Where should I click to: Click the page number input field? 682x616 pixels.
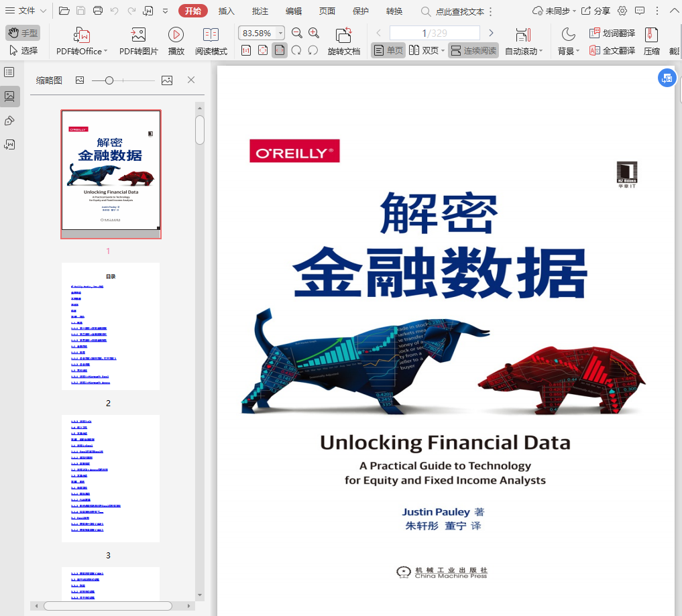435,33
